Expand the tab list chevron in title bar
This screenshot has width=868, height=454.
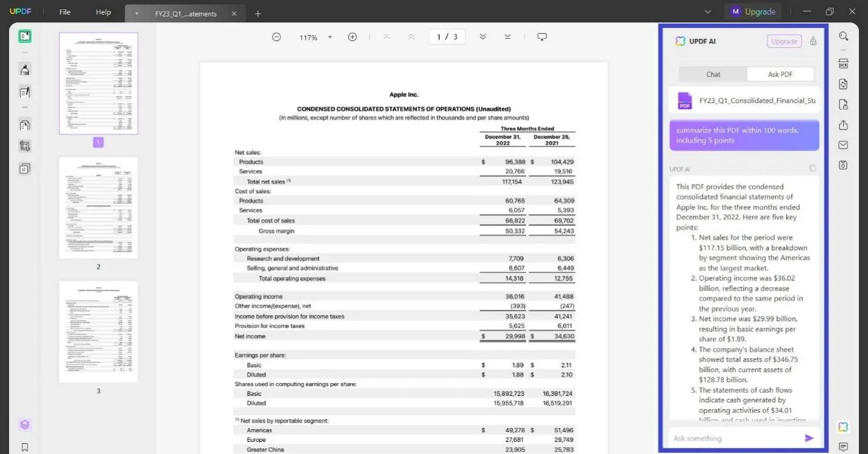pyautogui.click(x=708, y=12)
